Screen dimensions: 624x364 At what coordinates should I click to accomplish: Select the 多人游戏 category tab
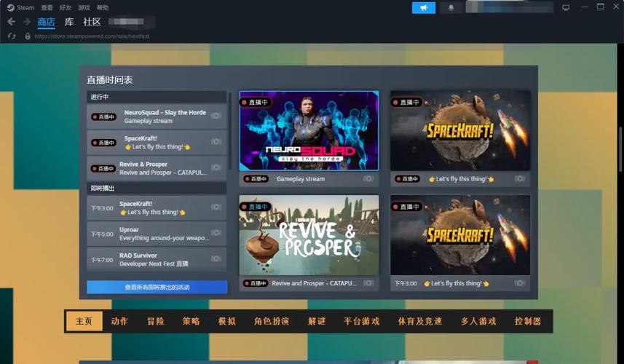[x=479, y=321]
